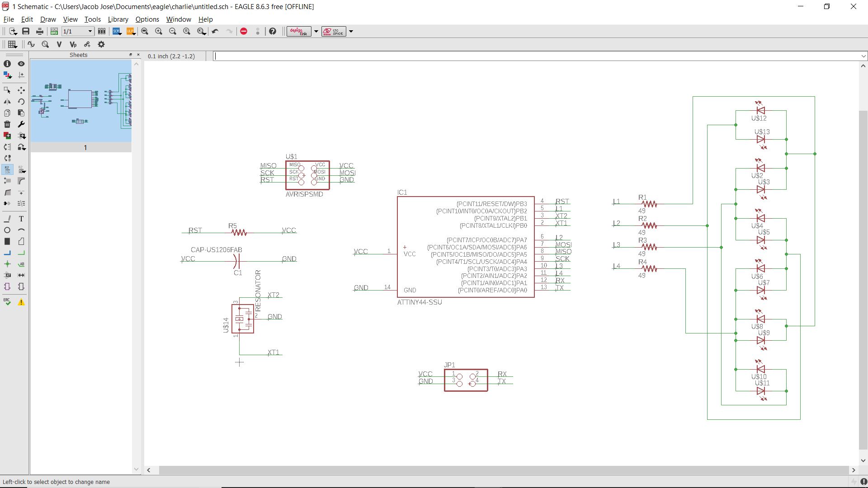Click the LTC Spice button
The image size is (868, 488).
point(334,31)
